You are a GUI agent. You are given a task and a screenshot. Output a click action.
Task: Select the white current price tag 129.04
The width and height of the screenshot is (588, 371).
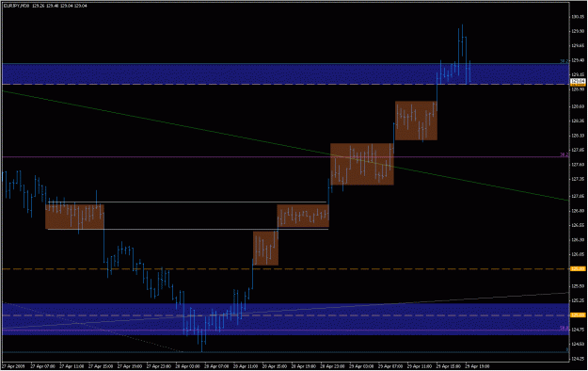578,81
